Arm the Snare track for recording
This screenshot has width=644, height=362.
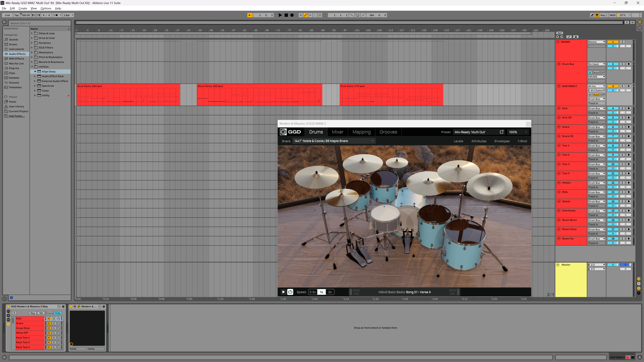point(629,127)
